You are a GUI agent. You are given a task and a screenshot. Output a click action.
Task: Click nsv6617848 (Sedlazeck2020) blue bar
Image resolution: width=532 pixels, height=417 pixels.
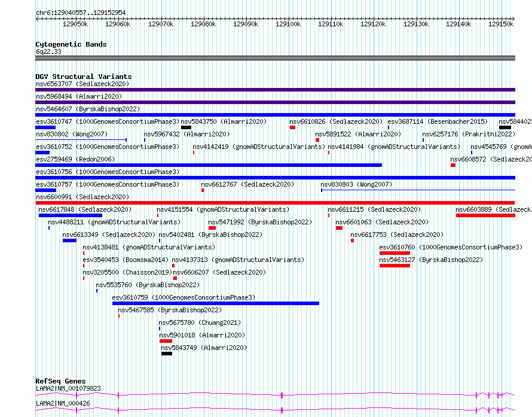(71, 215)
